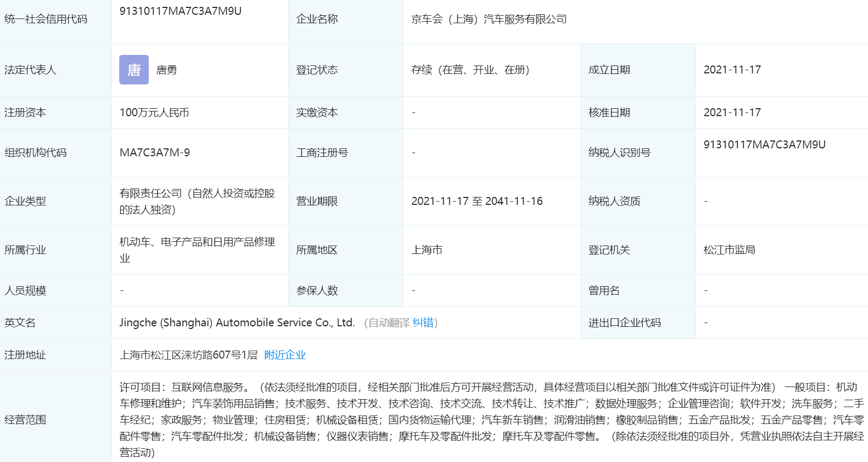
Task: Select registration status 存续（在营、开业、在册）
Action: coord(471,70)
